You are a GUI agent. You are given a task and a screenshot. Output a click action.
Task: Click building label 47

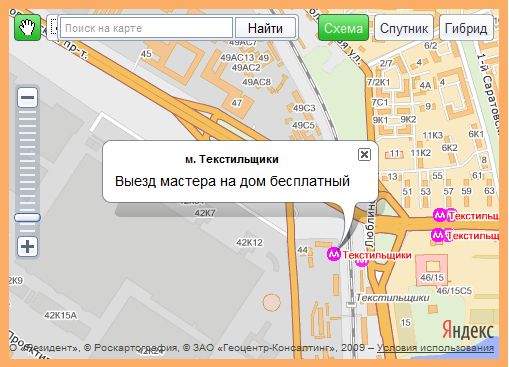[x=237, y=103]
